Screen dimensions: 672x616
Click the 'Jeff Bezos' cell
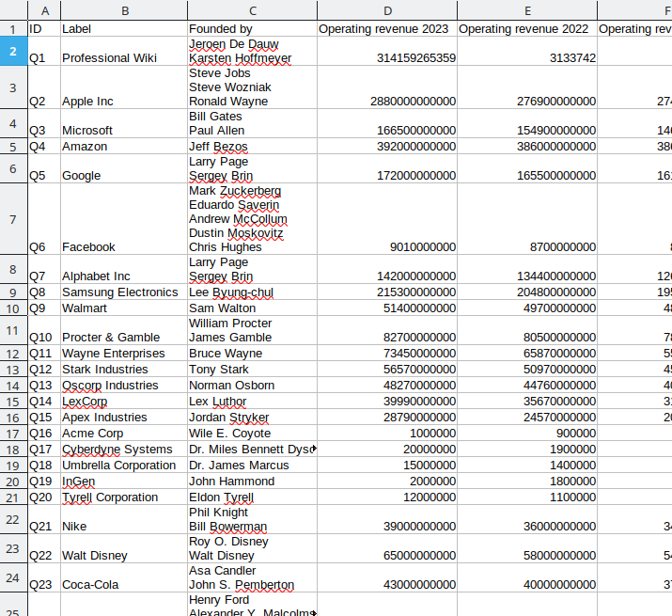253,147
